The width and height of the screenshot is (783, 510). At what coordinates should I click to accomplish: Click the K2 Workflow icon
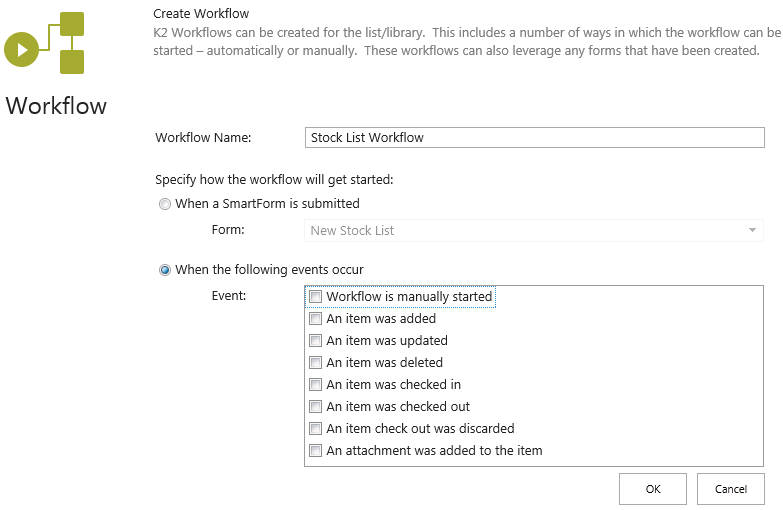point(45,44)
